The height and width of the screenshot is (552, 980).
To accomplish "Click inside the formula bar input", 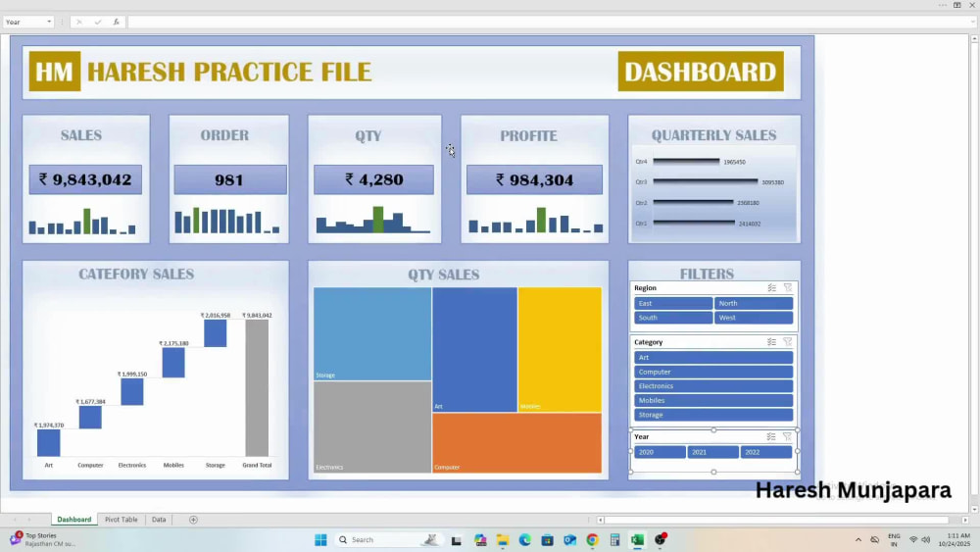I will coord(548,22).
